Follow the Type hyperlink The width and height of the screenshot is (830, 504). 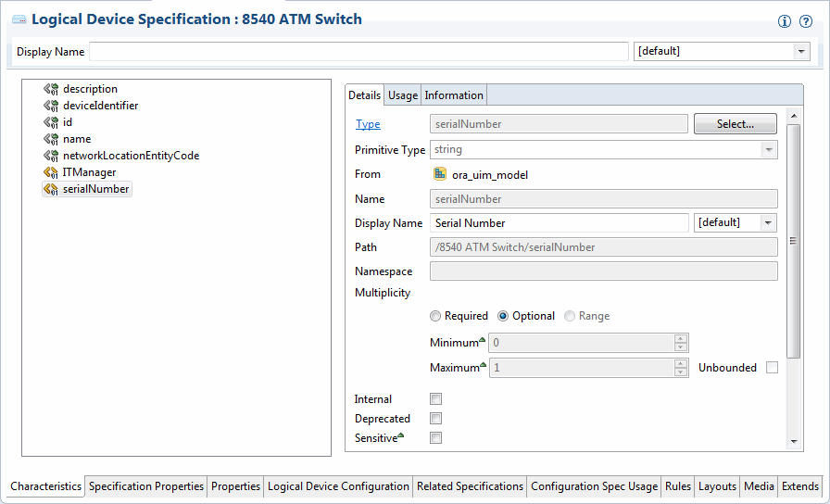(x=368, y=124)
